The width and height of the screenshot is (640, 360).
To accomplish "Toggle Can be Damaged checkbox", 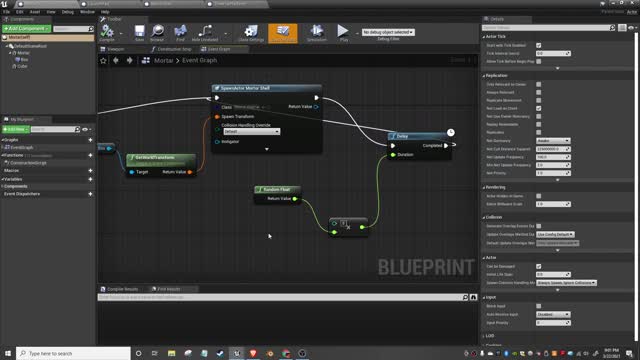I will coord(539,267).
